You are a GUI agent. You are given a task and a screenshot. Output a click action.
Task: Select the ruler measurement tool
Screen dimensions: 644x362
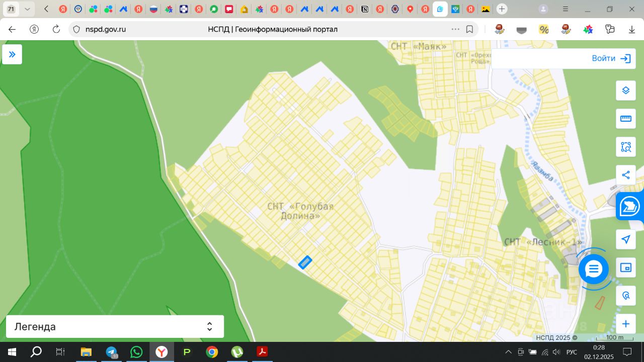click(x=626, y=119)
